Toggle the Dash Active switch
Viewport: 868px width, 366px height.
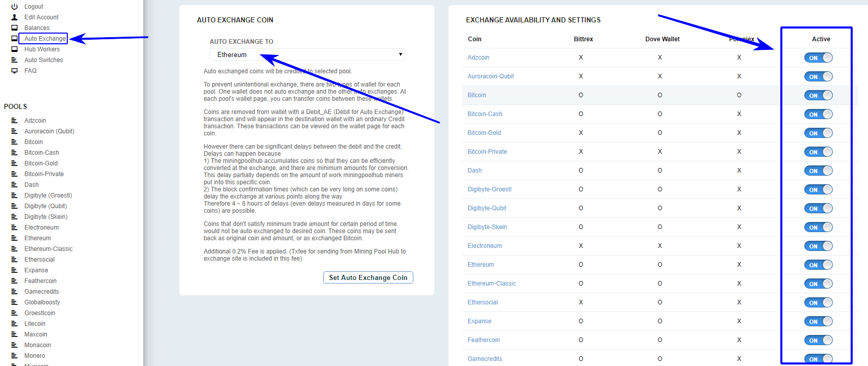click(819, 171)
